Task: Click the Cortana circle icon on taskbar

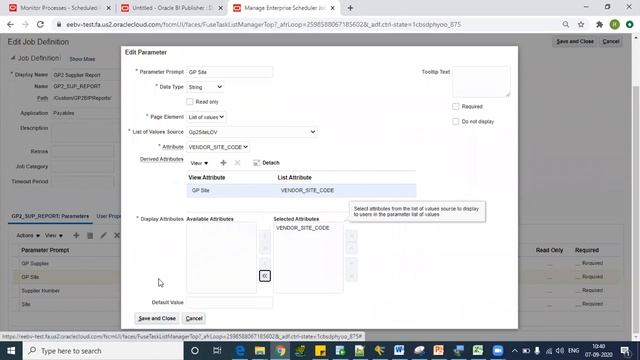Action: click(x=195, y=351)
